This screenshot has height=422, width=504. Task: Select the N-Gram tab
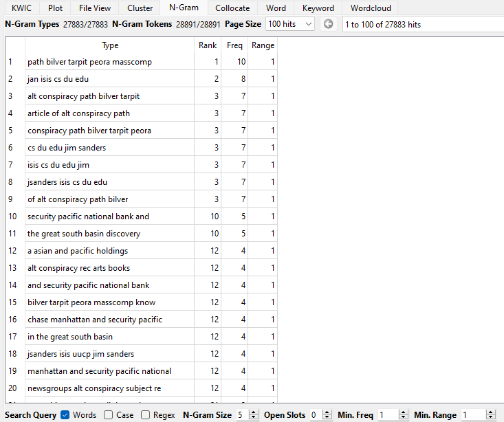[x=184, y=8]
